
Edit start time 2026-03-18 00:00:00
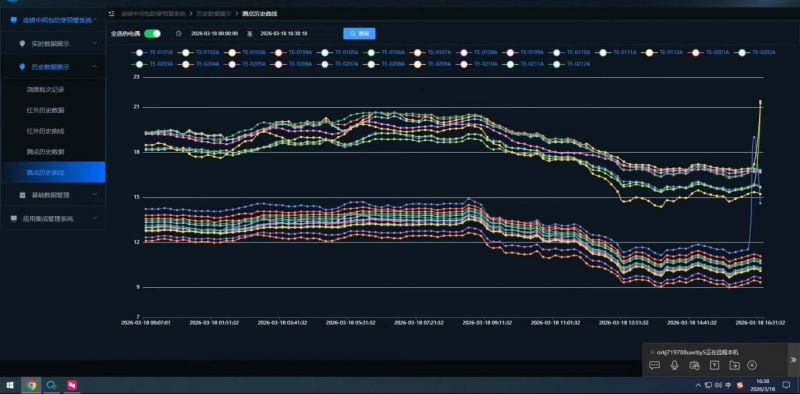[214, 34]
